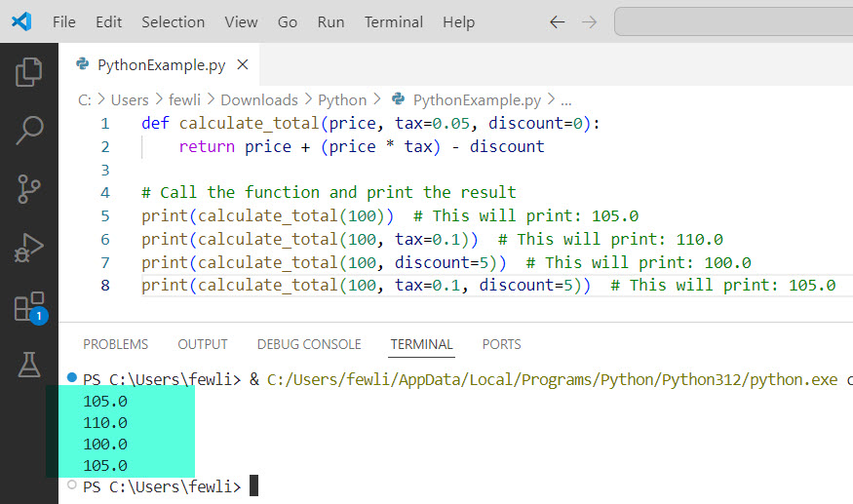Select the PythonExample.py editor tab
Screen dimensions: 853x504
(x=161, y=64)
